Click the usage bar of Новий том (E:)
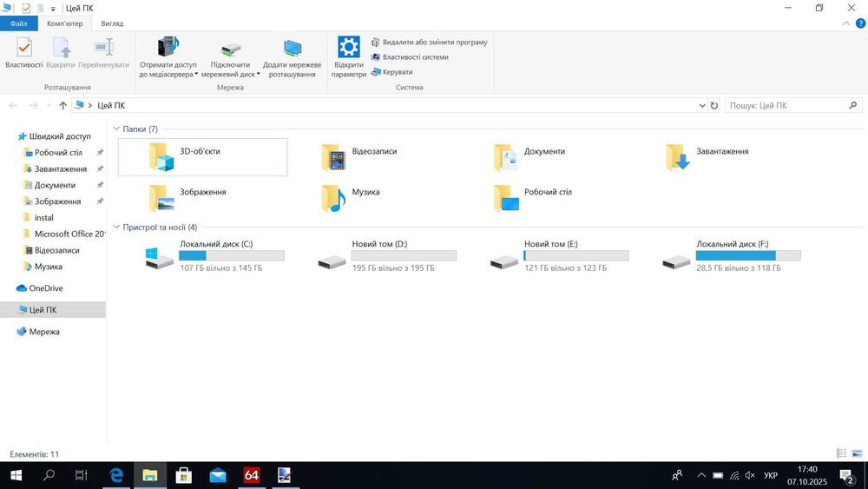The image size is (868, 489). coord(576,255)
